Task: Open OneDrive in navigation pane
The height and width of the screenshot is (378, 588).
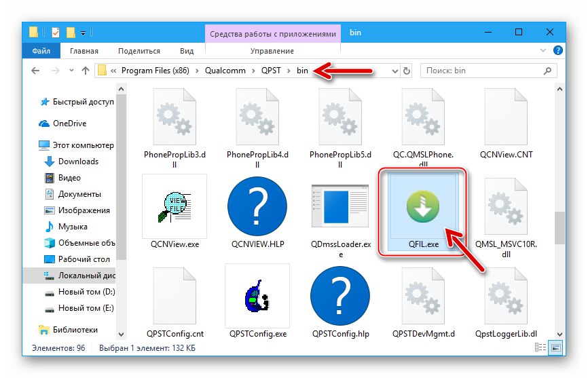Action: [x=62, y=124]
